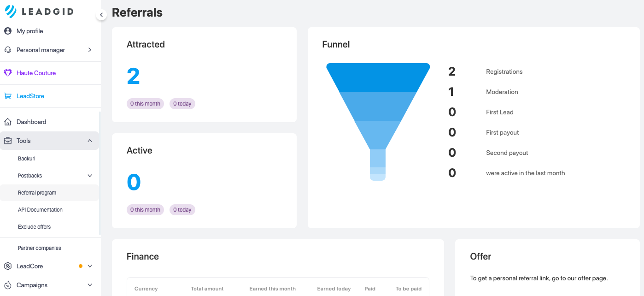Open Personal manager submenu arrow
Image resolution: width=644 pixels, height=296 pixels.
(x=90, y=50)
